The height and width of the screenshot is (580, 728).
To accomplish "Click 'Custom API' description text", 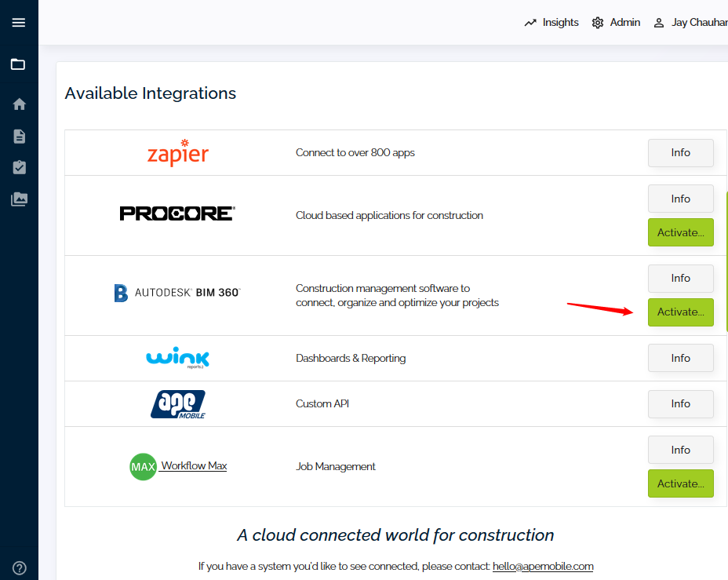I will point(322,403).
